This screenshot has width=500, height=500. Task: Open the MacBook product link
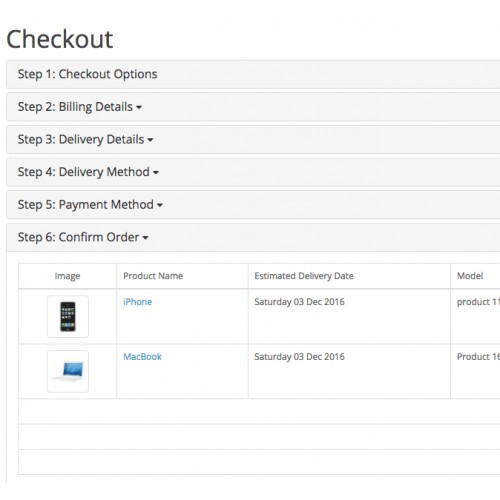[x=142, y=357]
